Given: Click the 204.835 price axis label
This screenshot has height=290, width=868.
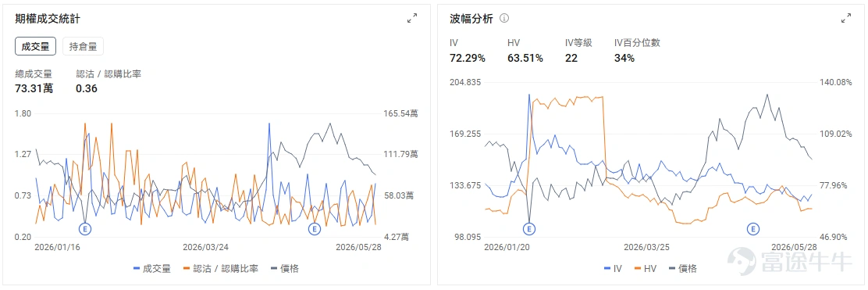Looking at the screenshot, I should [466, 83].
